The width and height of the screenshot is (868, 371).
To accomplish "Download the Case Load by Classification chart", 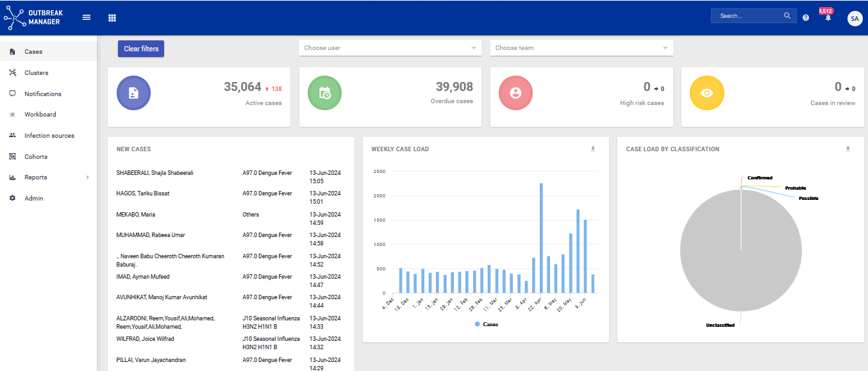I will (x=847, y=149).
